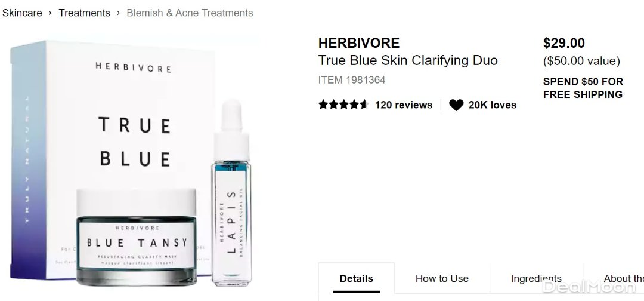Click the Lapis facial oil bottle image

point(231,193)
